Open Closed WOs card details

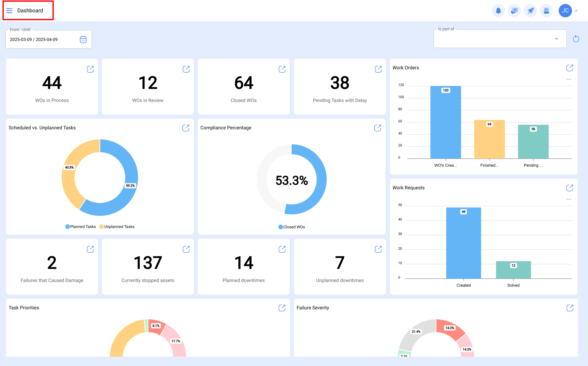coord(282,69)
